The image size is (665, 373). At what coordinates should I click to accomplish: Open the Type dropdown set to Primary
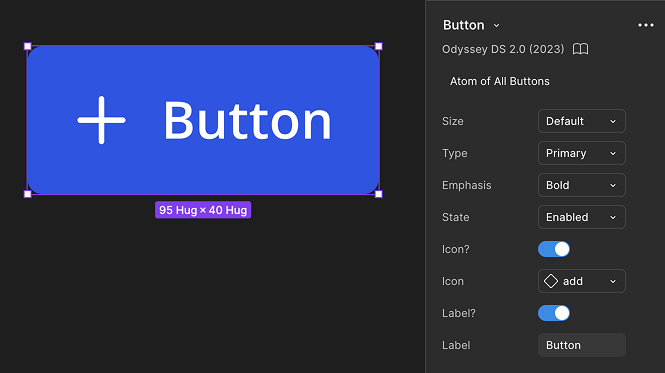pyautogui.click(x=581, y=153)
